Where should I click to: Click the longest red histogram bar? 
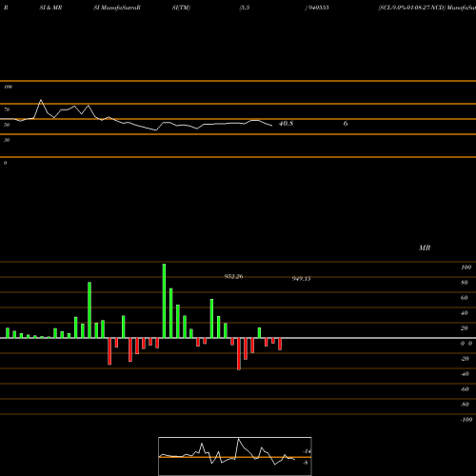click(239, 354)
